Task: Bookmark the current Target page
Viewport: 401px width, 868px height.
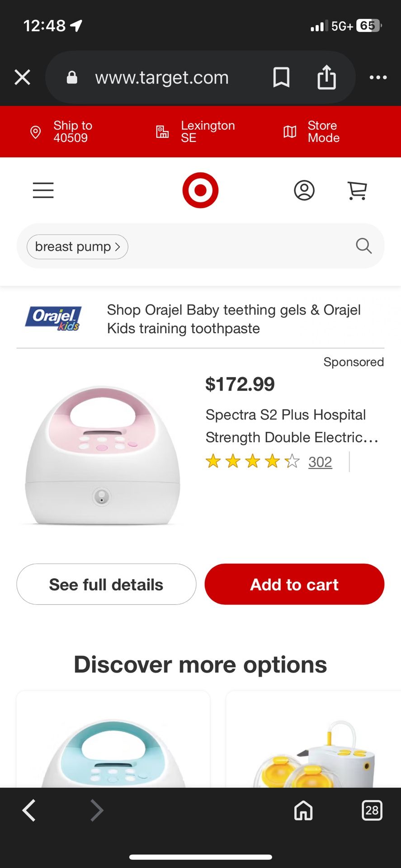Action: click(281, 77)
